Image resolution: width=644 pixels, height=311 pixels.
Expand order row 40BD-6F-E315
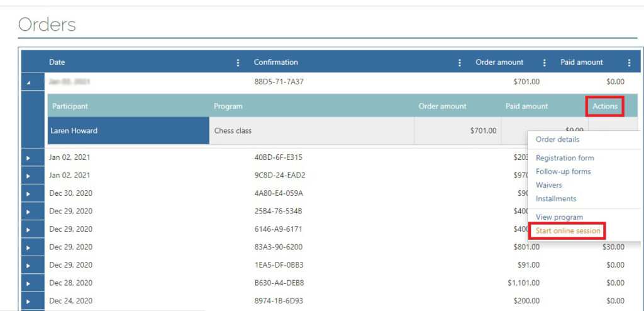point(29,157)
